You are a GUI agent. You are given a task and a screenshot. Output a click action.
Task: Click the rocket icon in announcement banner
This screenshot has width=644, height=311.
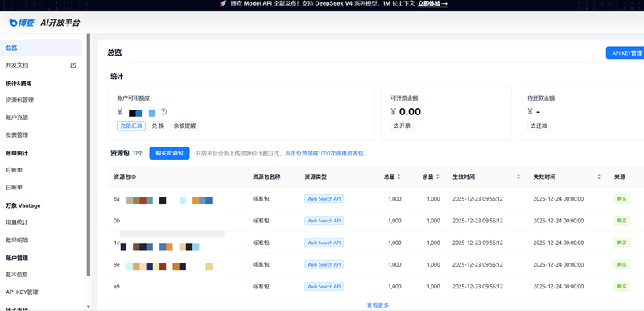tap(223, 4)
